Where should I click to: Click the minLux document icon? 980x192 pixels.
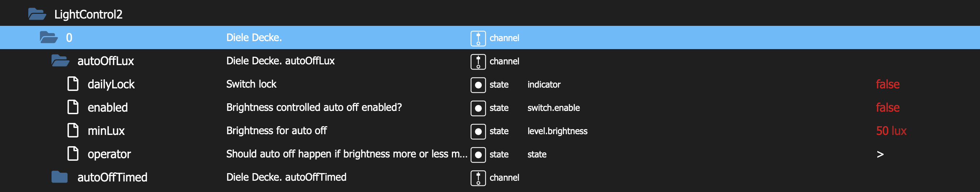pyautogui.click(x=73, y=130)
